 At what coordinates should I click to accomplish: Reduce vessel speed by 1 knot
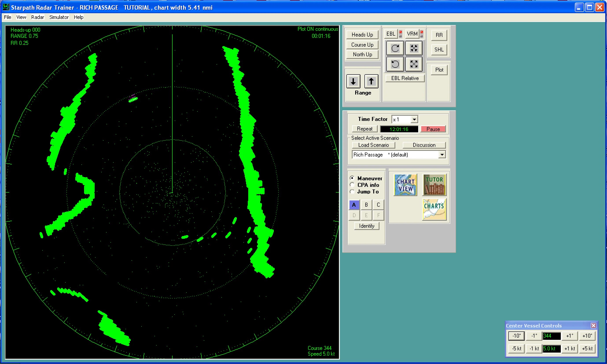(x=534, y=349)
